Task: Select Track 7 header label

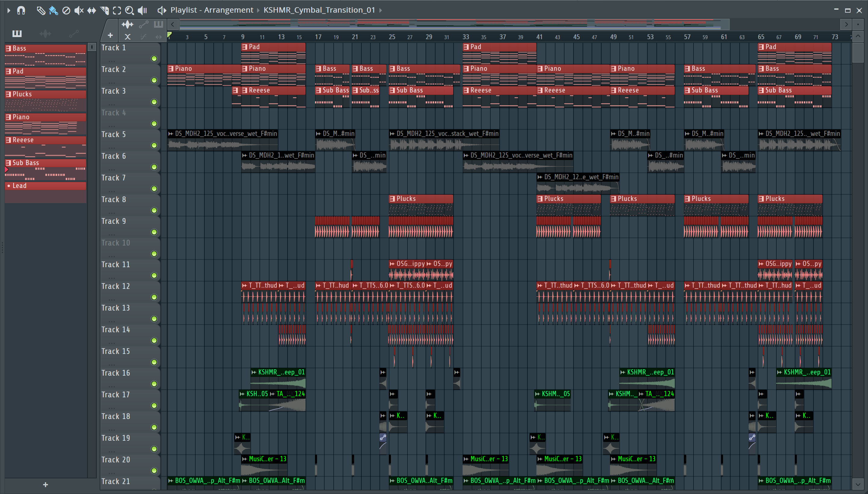Action: (114, 178)
